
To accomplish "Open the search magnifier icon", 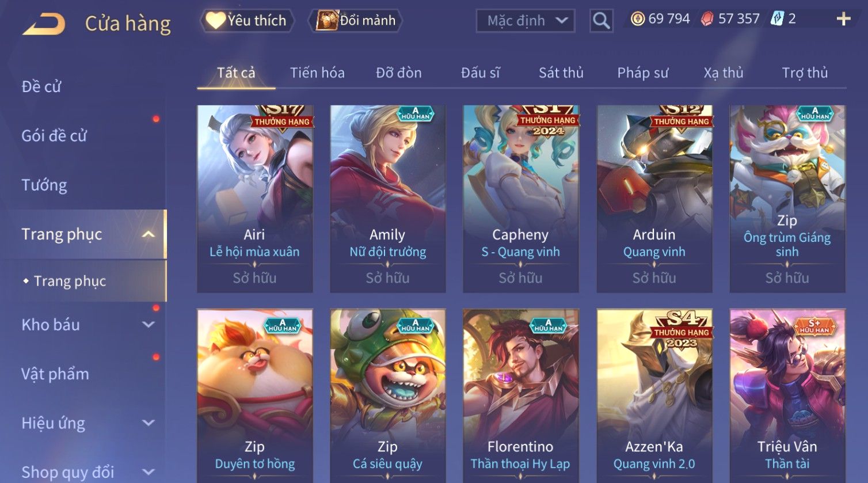I will click(x=601, y=21).
